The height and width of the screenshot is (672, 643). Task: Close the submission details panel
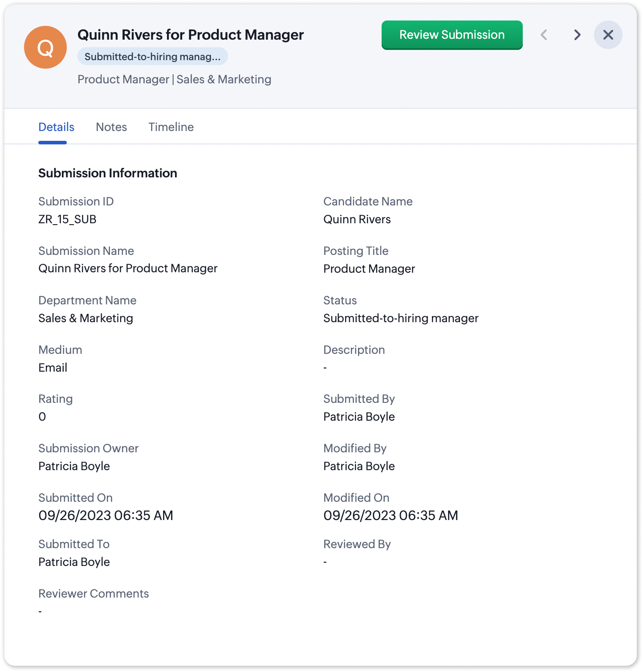[608, 35]
